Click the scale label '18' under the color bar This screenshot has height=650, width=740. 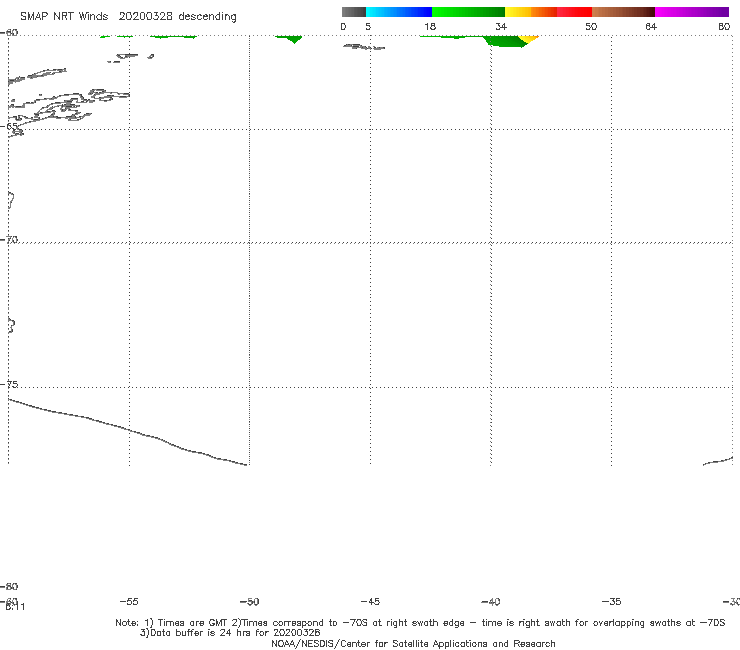click(430, 27)
